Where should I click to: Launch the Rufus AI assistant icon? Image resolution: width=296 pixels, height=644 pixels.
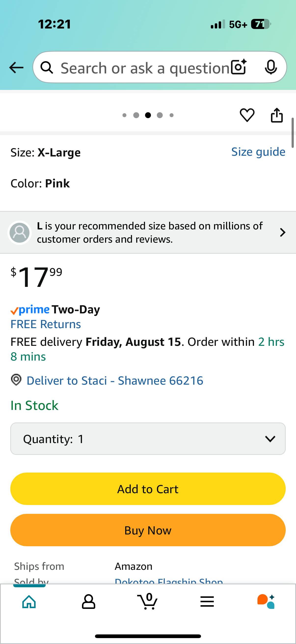tap(266, 602)
